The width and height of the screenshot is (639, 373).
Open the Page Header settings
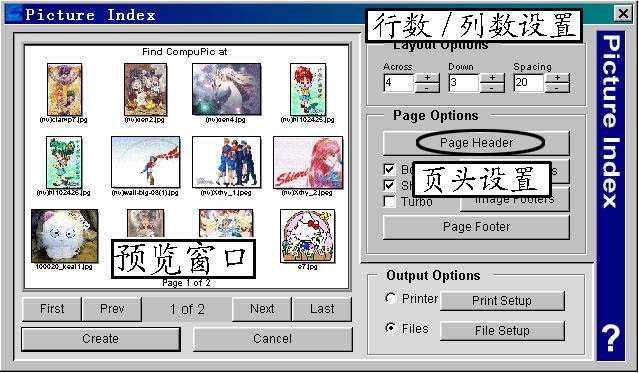click(476, 143)
